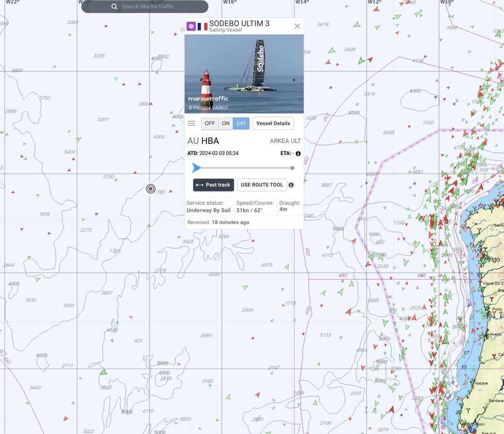
Task: Click the French flag icon in the popup
Action: coord(202,27)
